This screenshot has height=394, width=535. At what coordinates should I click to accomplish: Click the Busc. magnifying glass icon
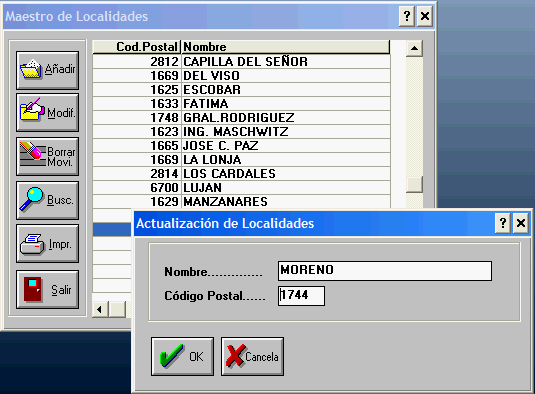[47, 200]
